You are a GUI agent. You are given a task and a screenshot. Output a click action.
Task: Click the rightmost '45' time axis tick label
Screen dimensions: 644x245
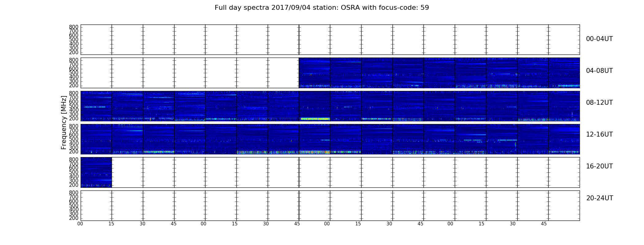click(544, 224)
